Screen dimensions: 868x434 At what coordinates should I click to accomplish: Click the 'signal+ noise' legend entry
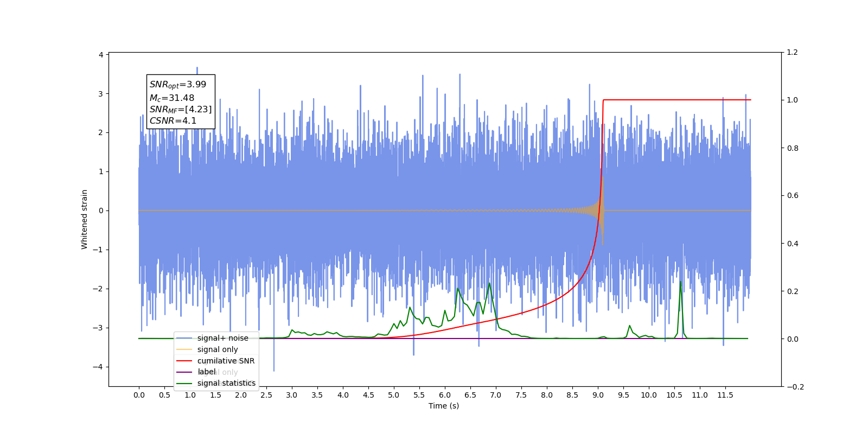tap(212, 338)
